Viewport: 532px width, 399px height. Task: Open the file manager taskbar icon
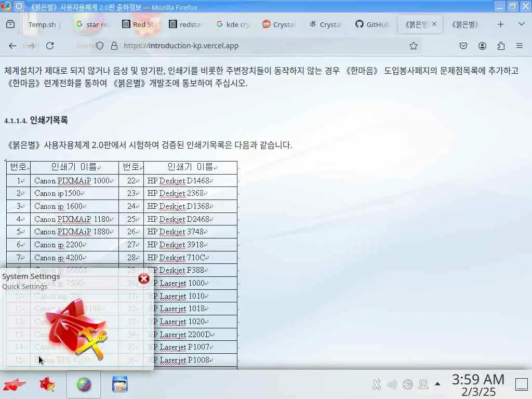[120, 385]
